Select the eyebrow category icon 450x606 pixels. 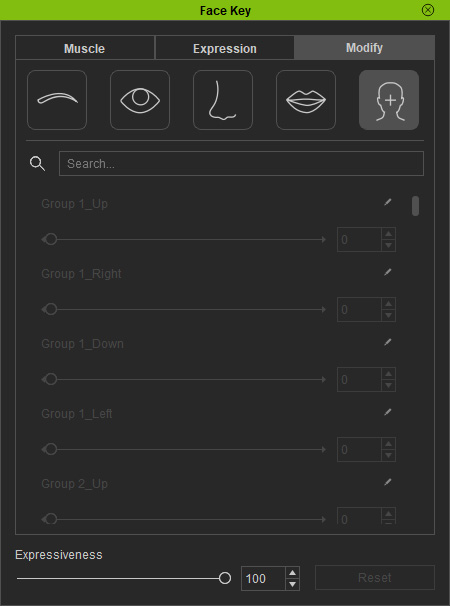coord(57,100)
